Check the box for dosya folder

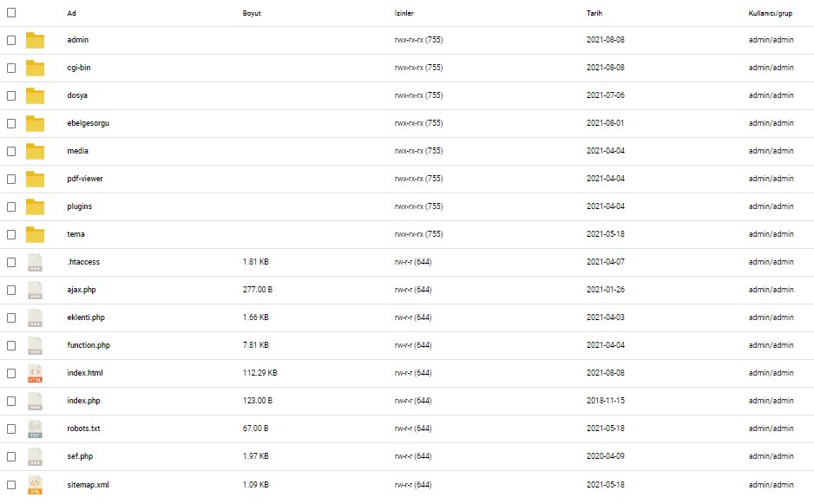(x=11, y=96)
